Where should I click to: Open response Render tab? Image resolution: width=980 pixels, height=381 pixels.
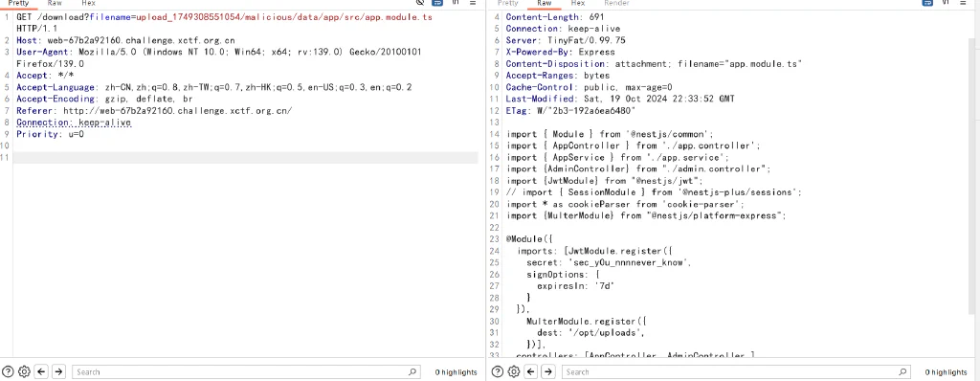[x=616, y=3]
